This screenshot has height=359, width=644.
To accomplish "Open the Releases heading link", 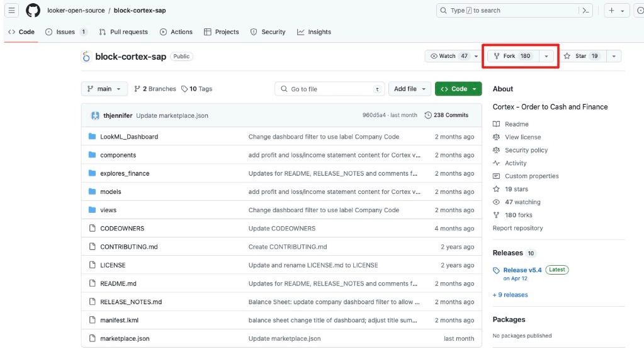I will (x=507, y=253).
